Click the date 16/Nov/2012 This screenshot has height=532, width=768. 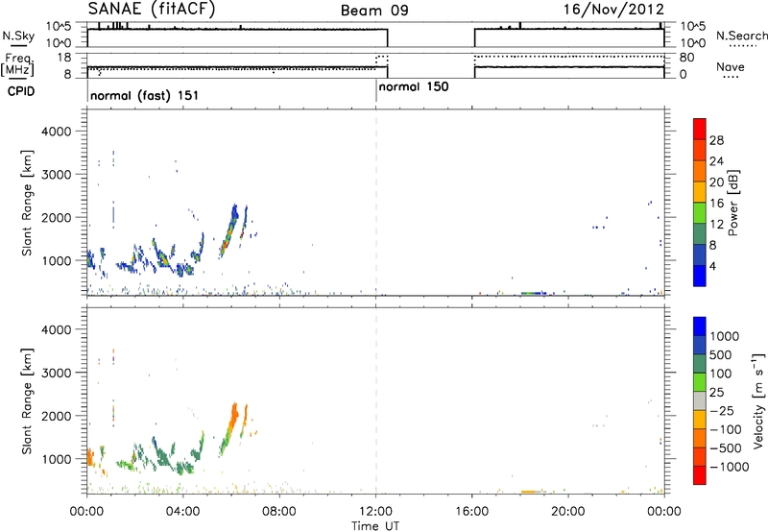tap(613, 9)
